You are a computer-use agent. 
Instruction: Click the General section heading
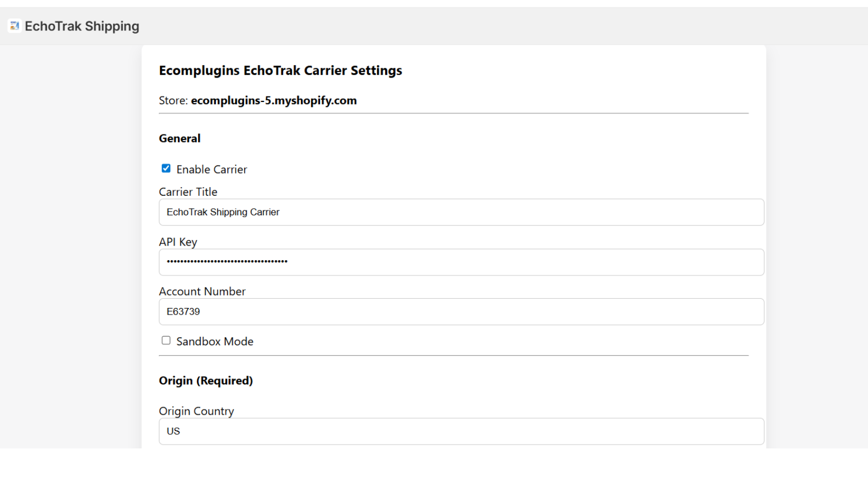(180, 138)
